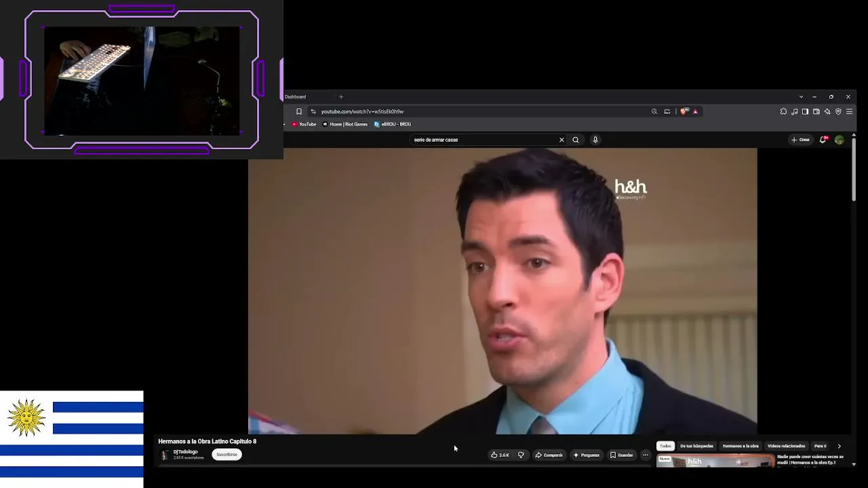Open more actions three-dot menu

[x=646, y=455]
